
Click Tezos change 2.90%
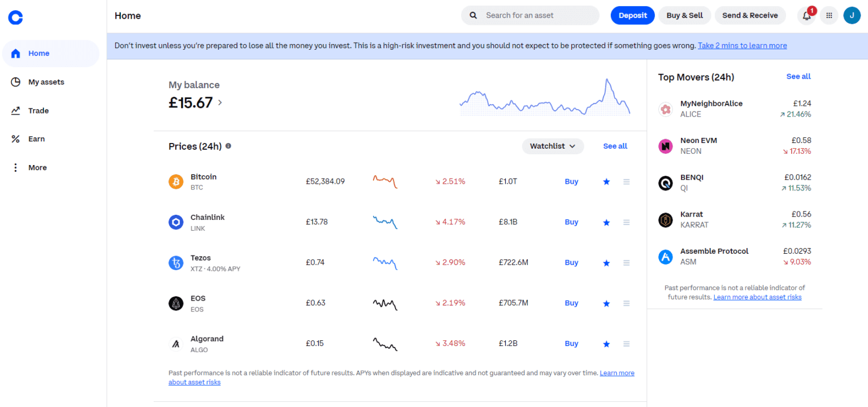[450, 263]
